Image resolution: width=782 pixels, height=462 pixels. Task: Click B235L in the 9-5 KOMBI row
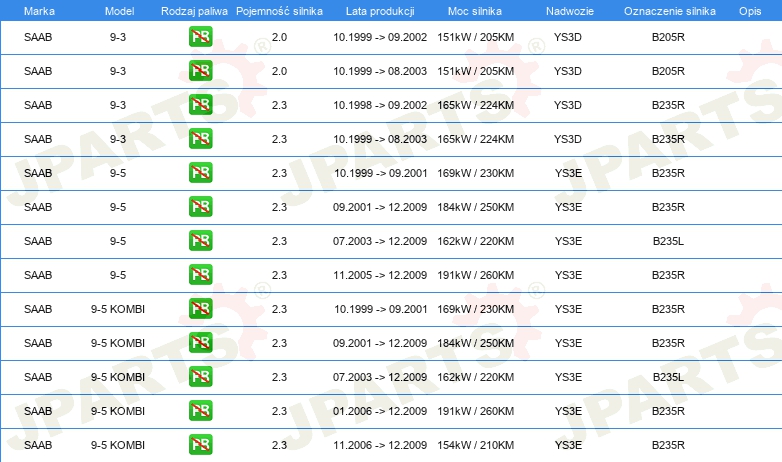click(x=668, y=377)
